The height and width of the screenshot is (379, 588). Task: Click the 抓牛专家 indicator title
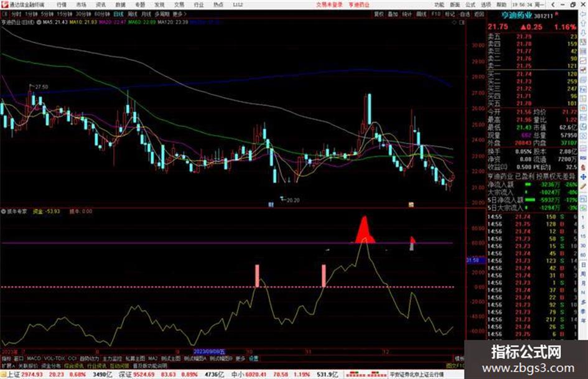pos(17,211)
